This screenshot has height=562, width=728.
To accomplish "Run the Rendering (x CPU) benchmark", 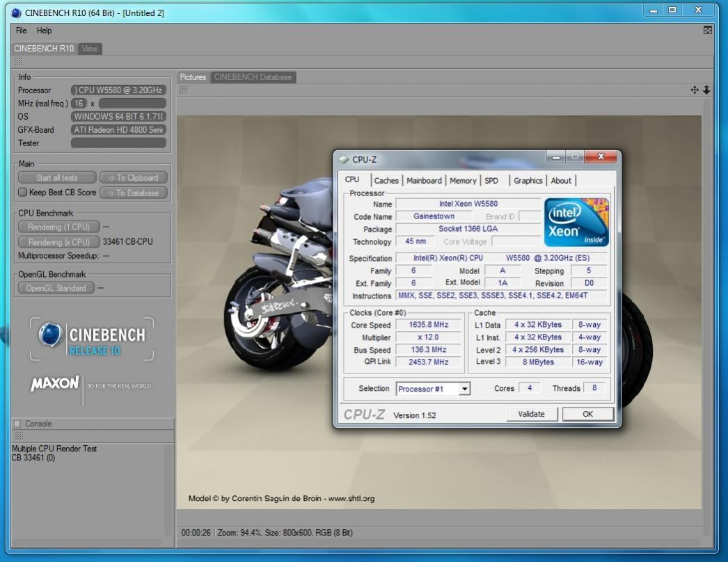I will tap(58, 242).
